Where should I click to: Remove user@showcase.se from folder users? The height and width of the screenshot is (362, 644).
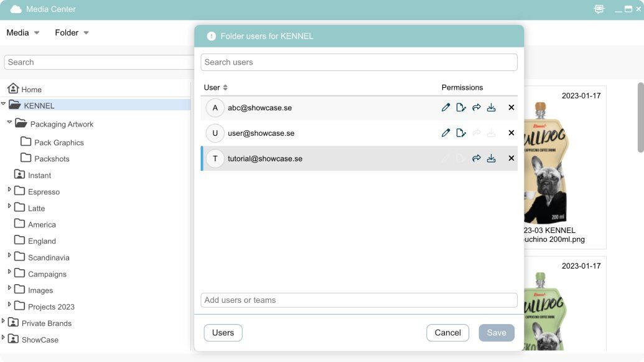click(511, 133)
